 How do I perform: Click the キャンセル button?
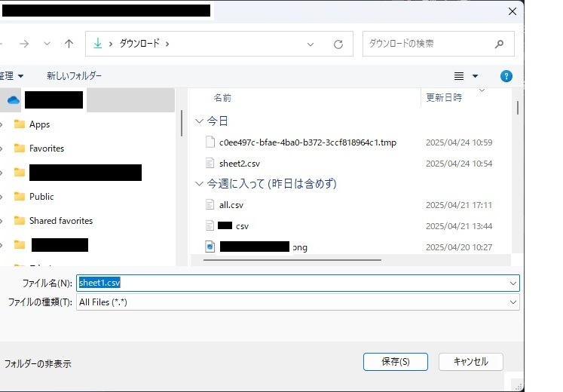coord(471,362)
